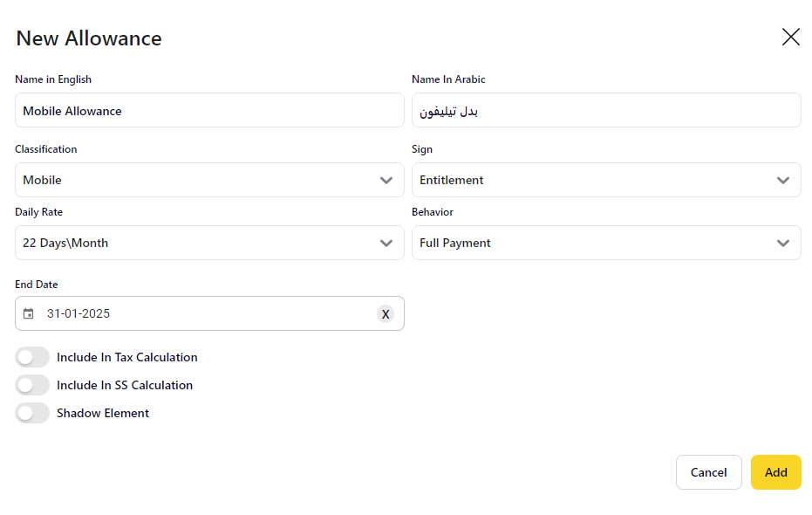Click the Name in English field
812x515 pixels.
click(209, 111)
